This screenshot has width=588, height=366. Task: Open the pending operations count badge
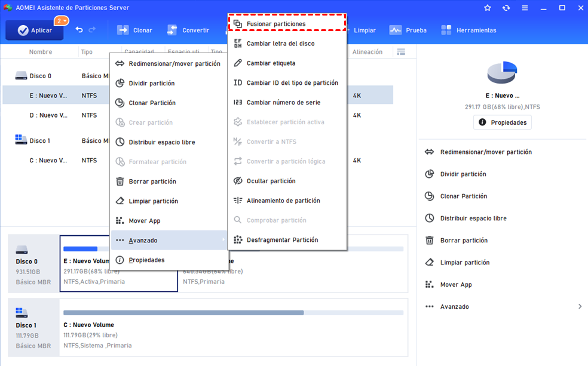61,21
